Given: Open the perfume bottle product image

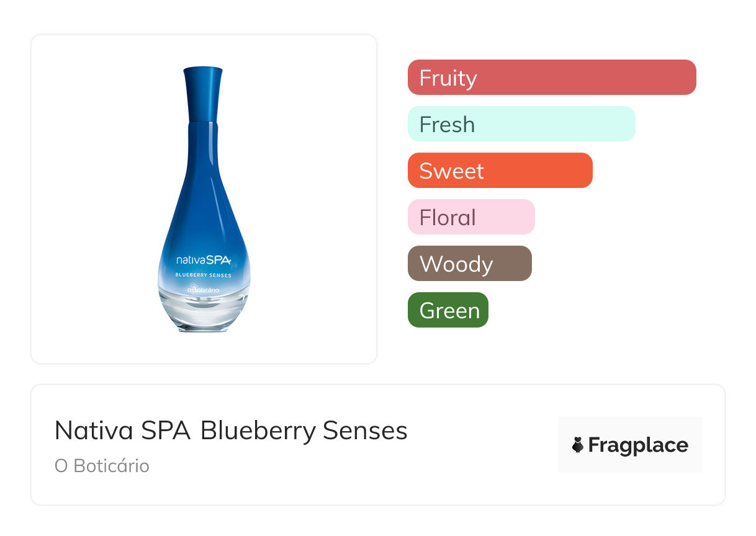Looking at the screenshot, I should 204,199.
